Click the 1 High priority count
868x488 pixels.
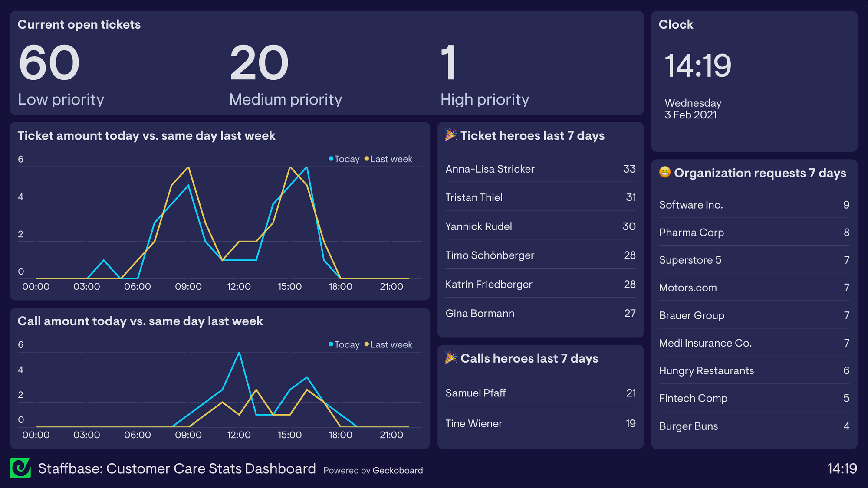449,63
